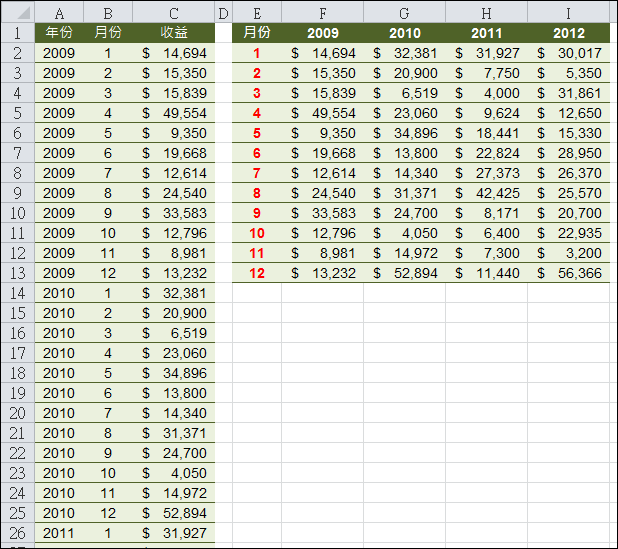Image resolution: width=618 pixels, height=549 pixels.
Task: Select cell C5 showing 49,554
Action: 174,113
